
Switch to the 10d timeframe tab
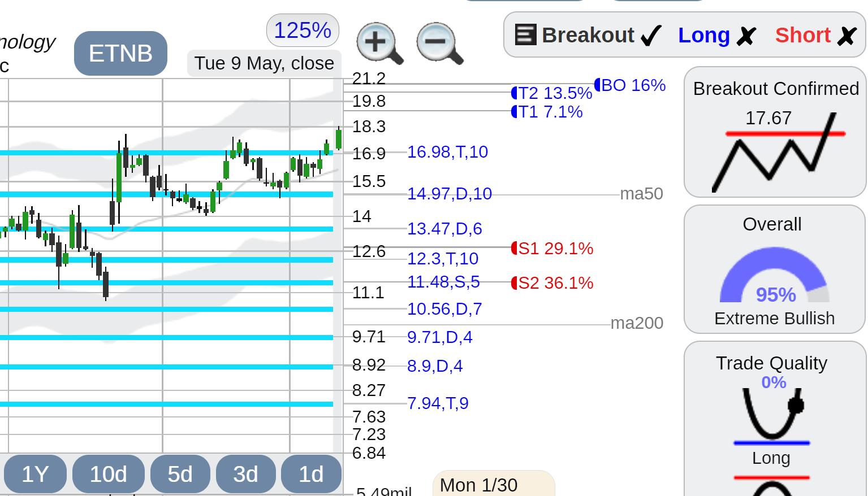(109, 474)
